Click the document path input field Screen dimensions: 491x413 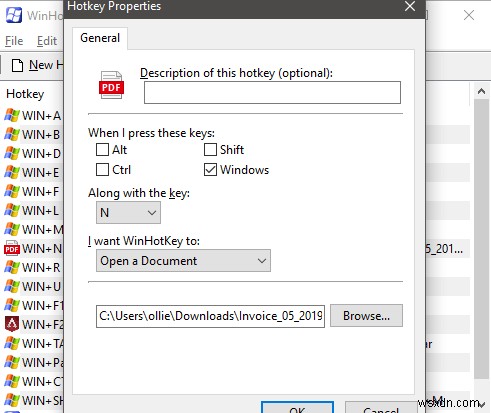point(210,316)
